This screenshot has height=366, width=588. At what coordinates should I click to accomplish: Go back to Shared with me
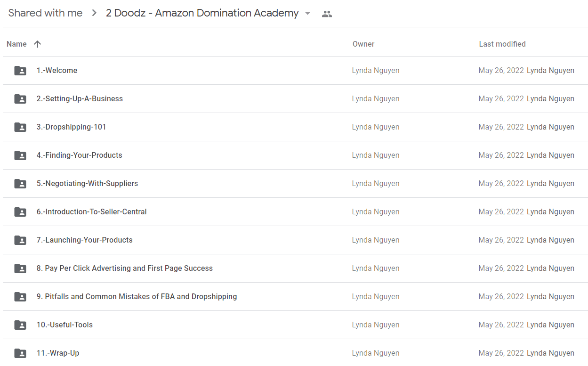pyautogui.click(x=45, y=13)
